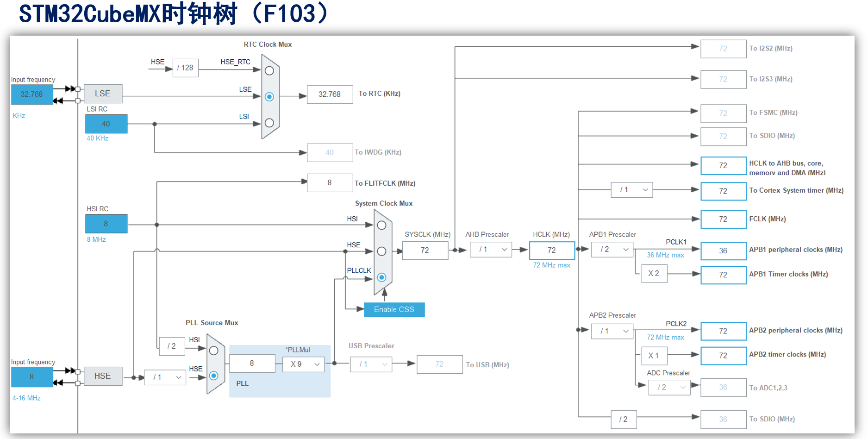
Task: Click the "System Clock Mux" label
Action: click(384, 204)
